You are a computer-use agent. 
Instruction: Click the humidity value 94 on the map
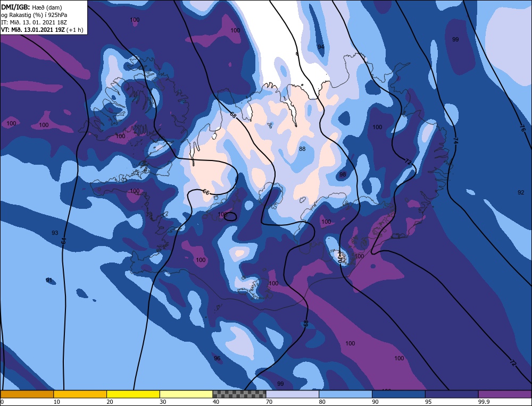[321, 47]
